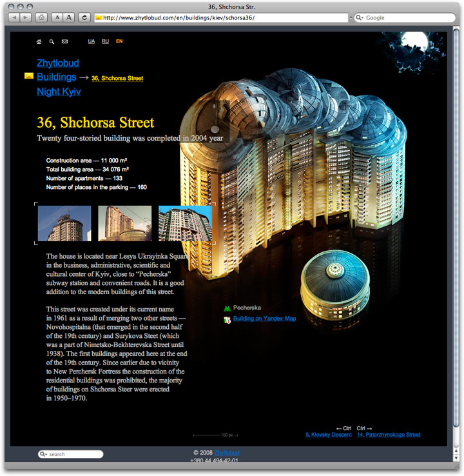
Task: Switch site language to RU
Action: pos(105,41)
